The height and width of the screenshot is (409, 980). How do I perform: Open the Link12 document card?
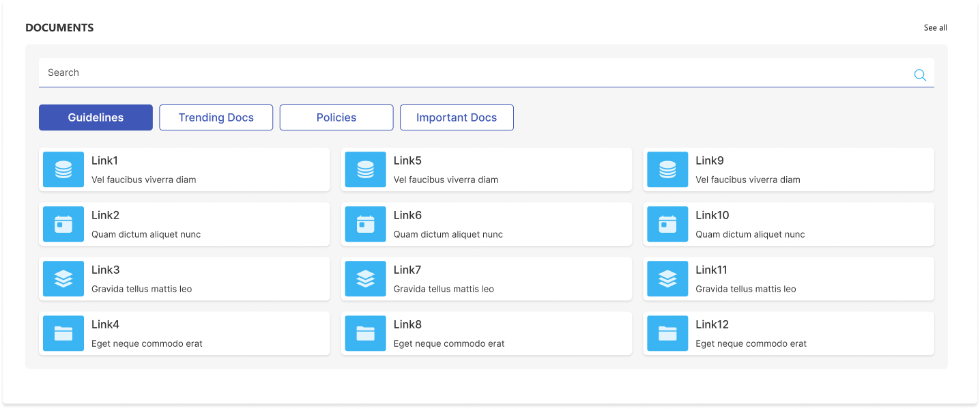(788, 333)
